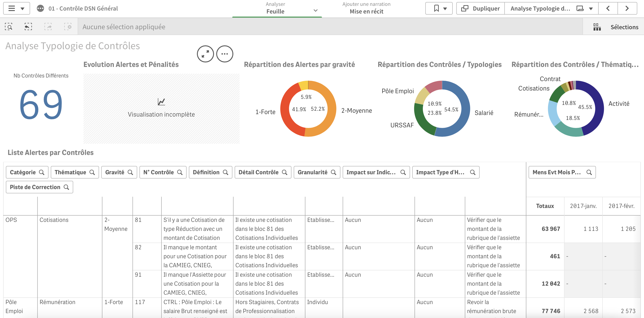The height and width of the screenshot is (318, 644).
Task: Click search icon on Gravité column
Action: pyautogui.click(x=130, y=172)
